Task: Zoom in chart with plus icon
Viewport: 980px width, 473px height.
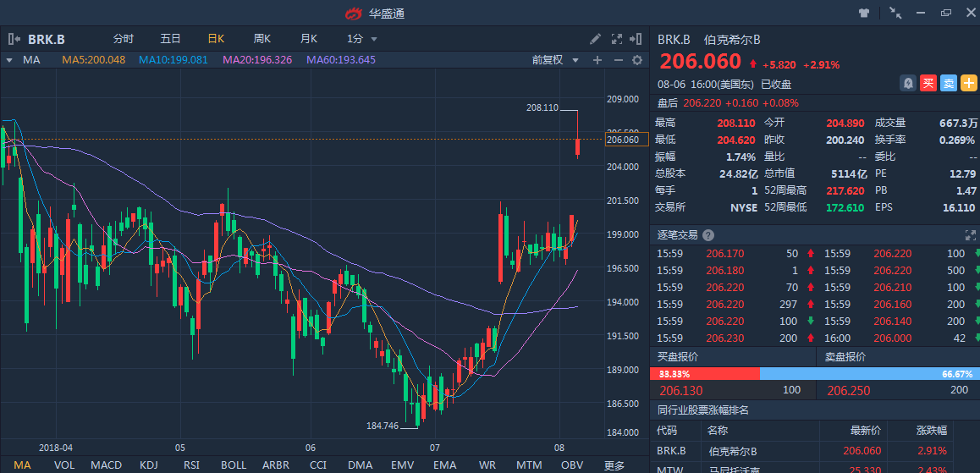Action: (x=597, y=60)
